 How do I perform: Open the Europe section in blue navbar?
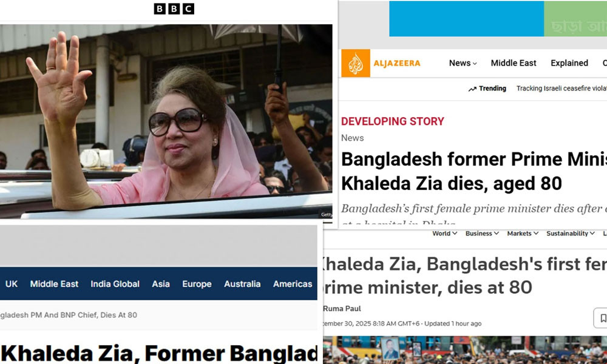(197, 284)
